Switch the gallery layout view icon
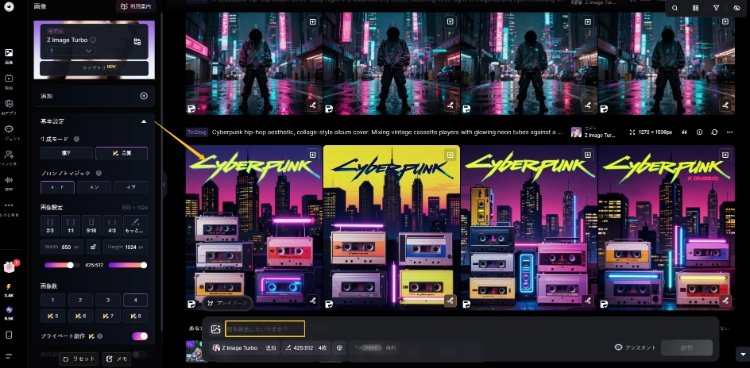The height and width of the screenshot is (368, 750). click(695, 8)
